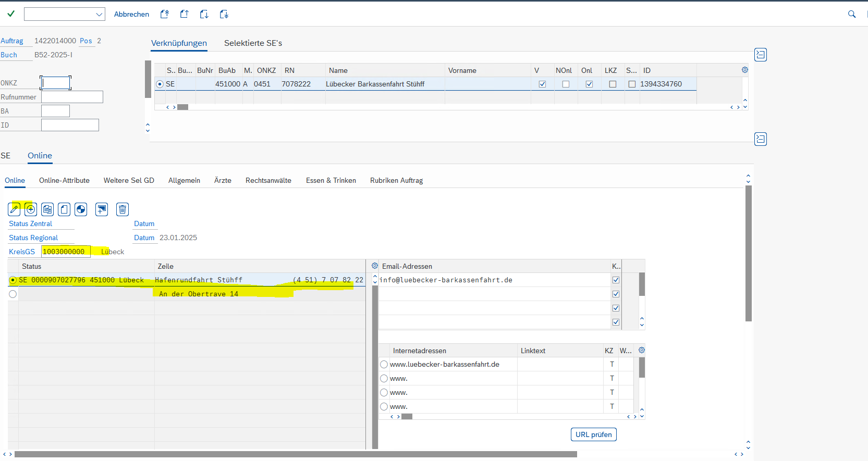868x461 pixels.
Task: Click the copy documents icon
Action: coord(47,209)
